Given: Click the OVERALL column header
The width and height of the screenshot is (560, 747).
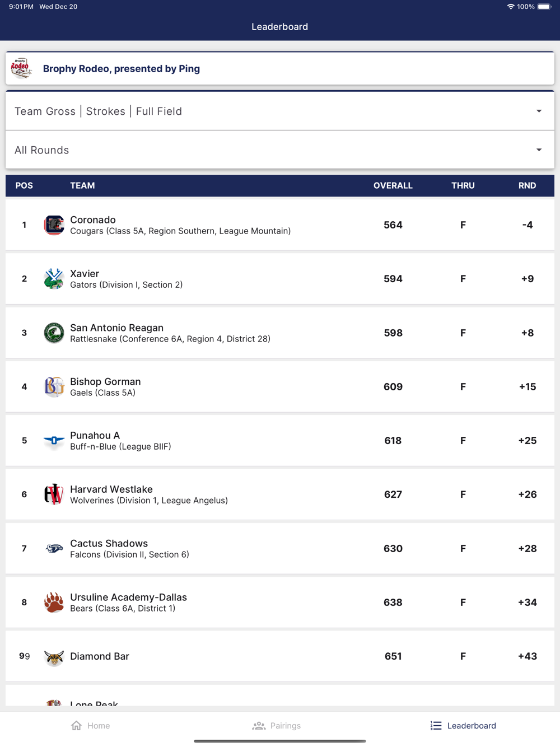Looking at the screenshot, I should coord(393,185).
